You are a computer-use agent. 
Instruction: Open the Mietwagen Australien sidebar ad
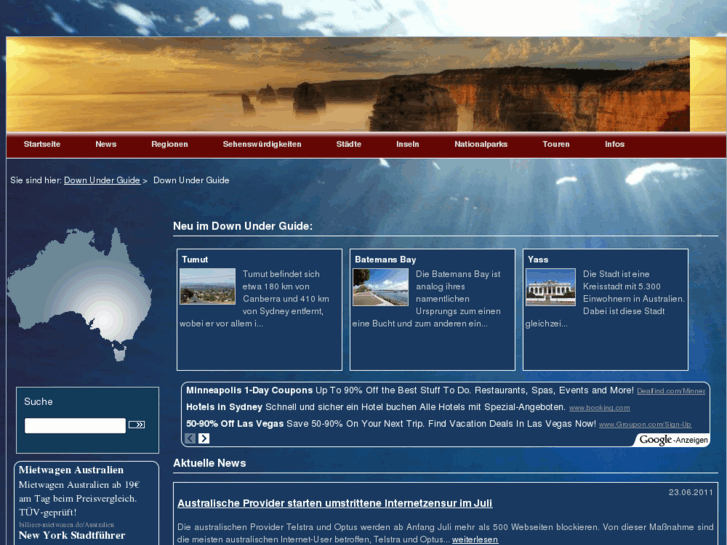71,470
